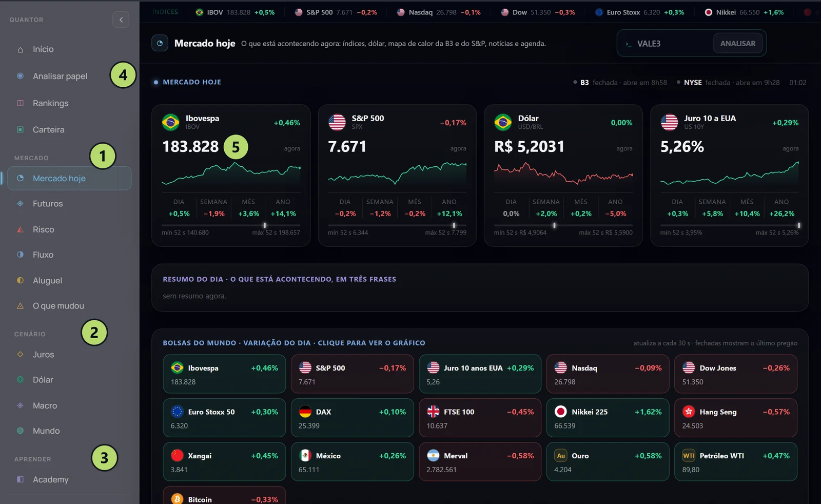Click the Hang Seng flag icon
The width and height of the screenshot is (821, 504).
coord(689,412)
